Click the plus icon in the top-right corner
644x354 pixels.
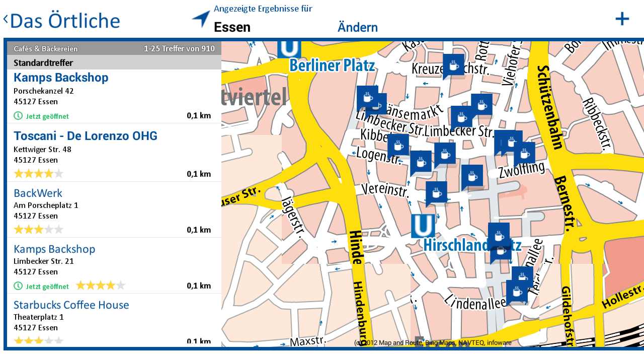pyautogui.click(x=622, y=19)
